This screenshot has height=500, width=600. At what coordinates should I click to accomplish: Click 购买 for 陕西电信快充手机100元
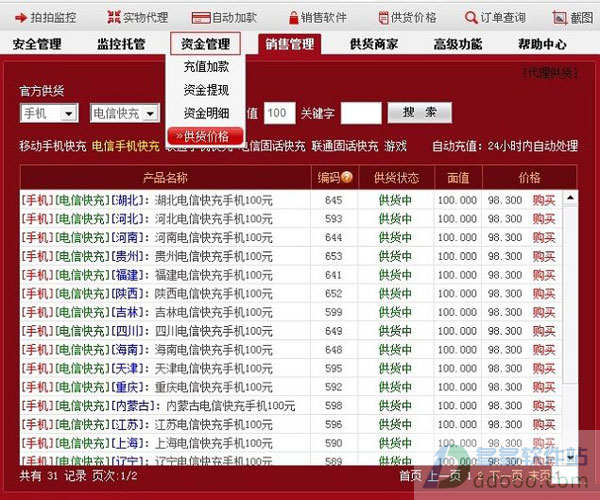point(544,294)
